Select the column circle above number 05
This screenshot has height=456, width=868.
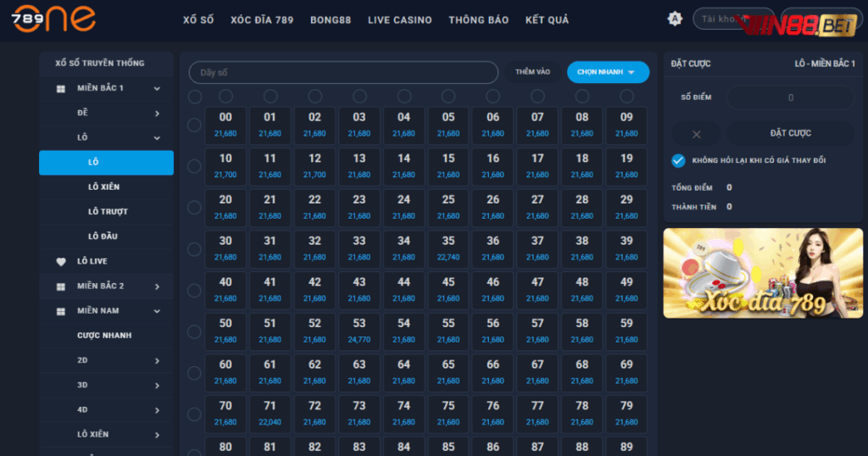[448, 96]
